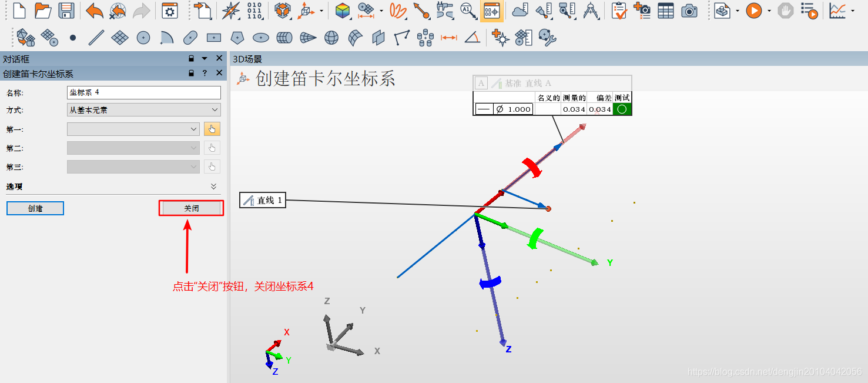
Task: Click the orange scribble curve tool
Action: [x=398, y=10]
